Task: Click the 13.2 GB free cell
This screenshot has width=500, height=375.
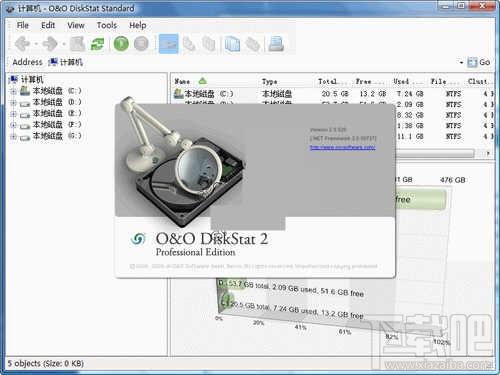Action: pyautogui.click(x=373, y=94)
